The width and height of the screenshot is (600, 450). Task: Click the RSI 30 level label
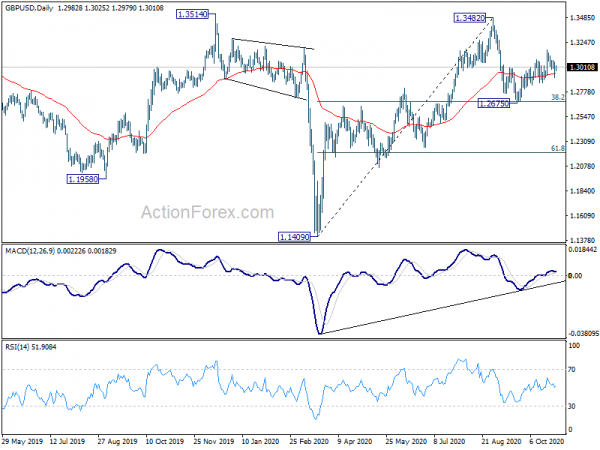[x=572, y=406]
